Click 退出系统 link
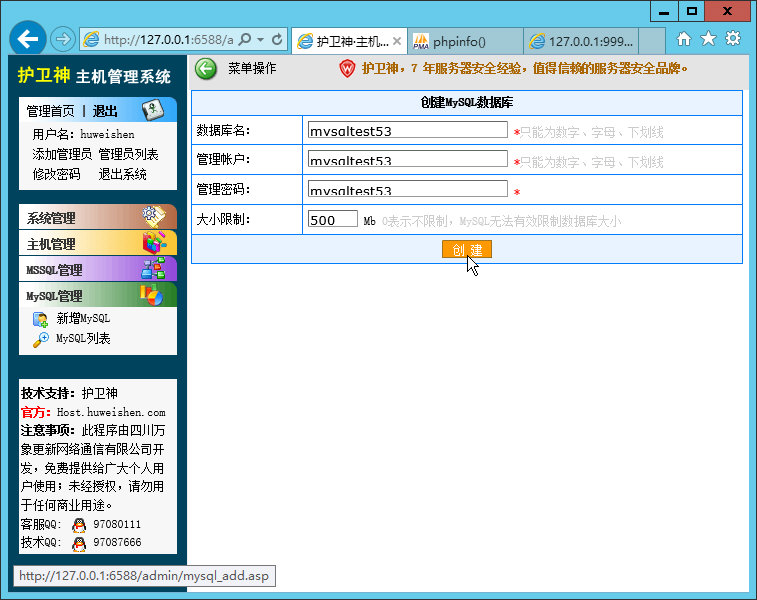Image resolution: width=757 pixels, height=600 pixels. click(122, 174)
